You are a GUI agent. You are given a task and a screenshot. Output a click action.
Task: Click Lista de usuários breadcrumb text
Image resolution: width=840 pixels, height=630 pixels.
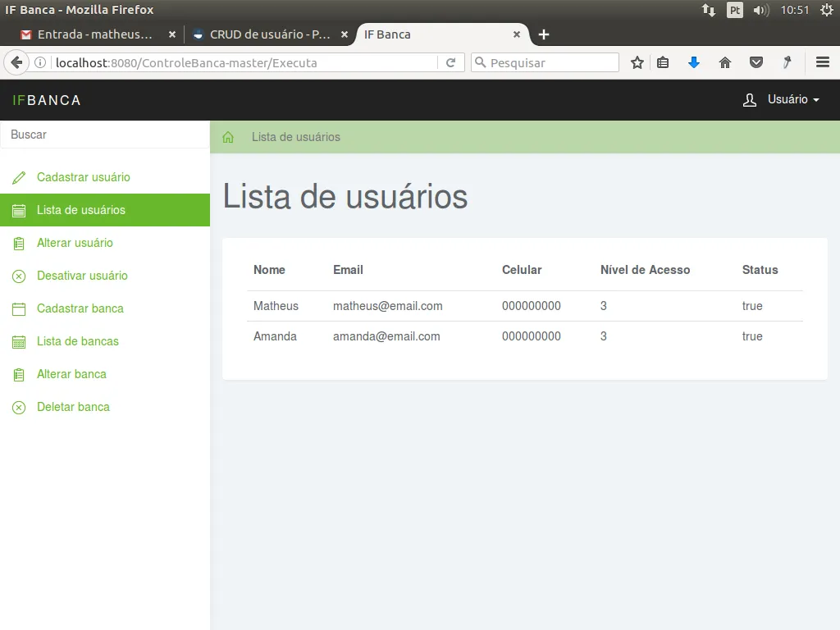click(x=295, y=137)
